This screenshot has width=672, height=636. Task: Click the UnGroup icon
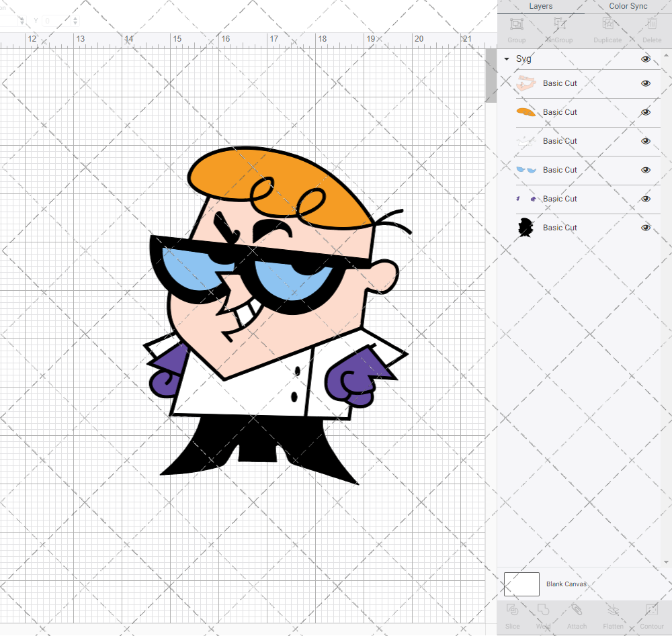(x=560, y=24)
